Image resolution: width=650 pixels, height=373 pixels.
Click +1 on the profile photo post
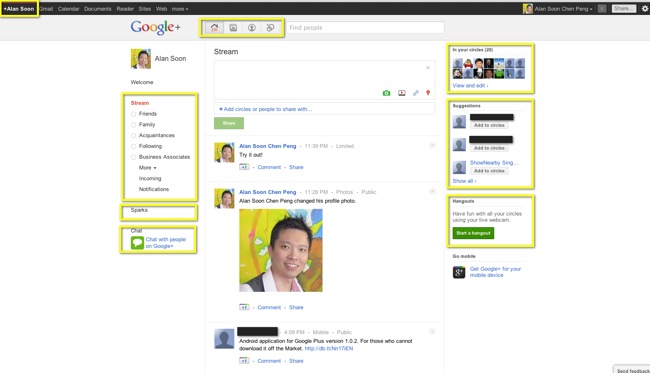(244, 307)
